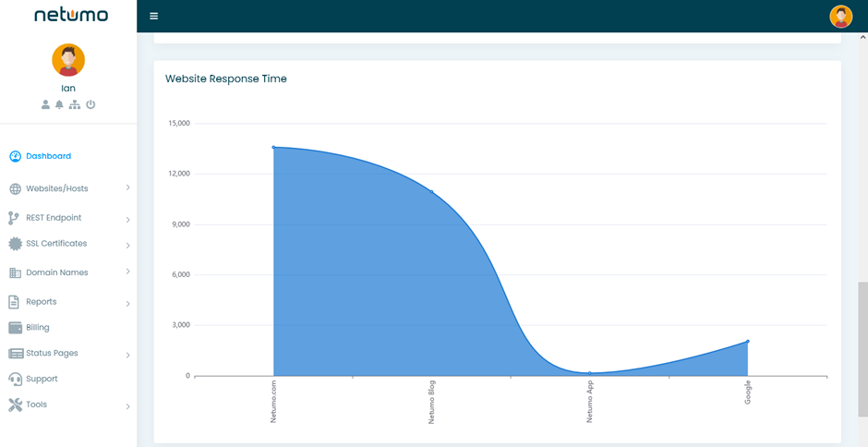
Task: Click the Netumo App axis label
Action: pyautogui.click(x=589, y=402)
